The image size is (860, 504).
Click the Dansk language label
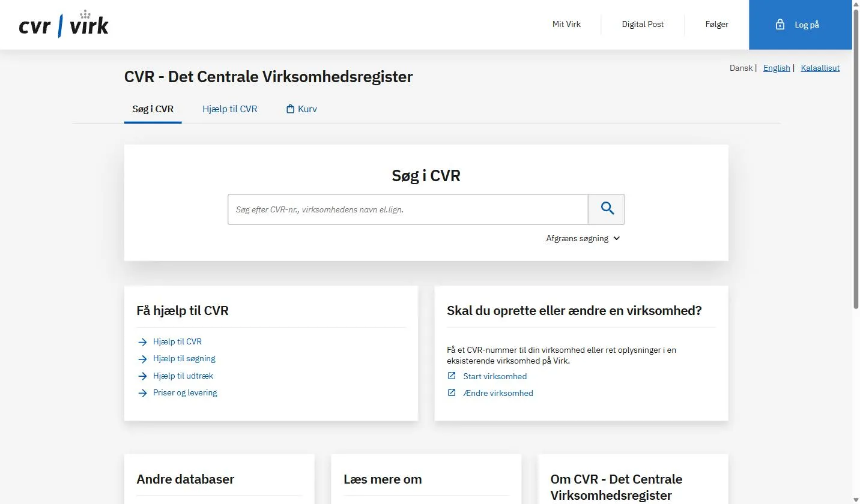click(x=741, y=68)
